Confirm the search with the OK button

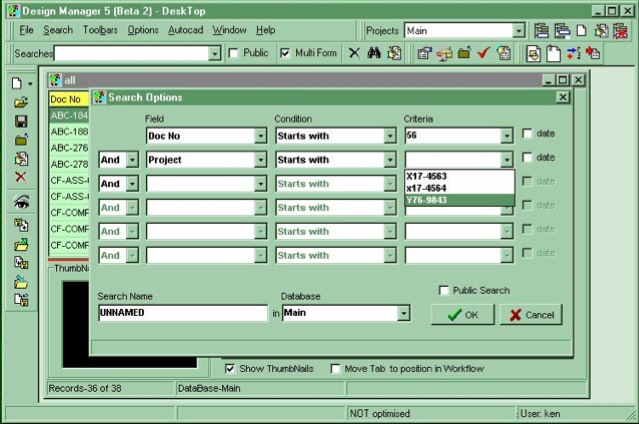(x=463, y=315)
